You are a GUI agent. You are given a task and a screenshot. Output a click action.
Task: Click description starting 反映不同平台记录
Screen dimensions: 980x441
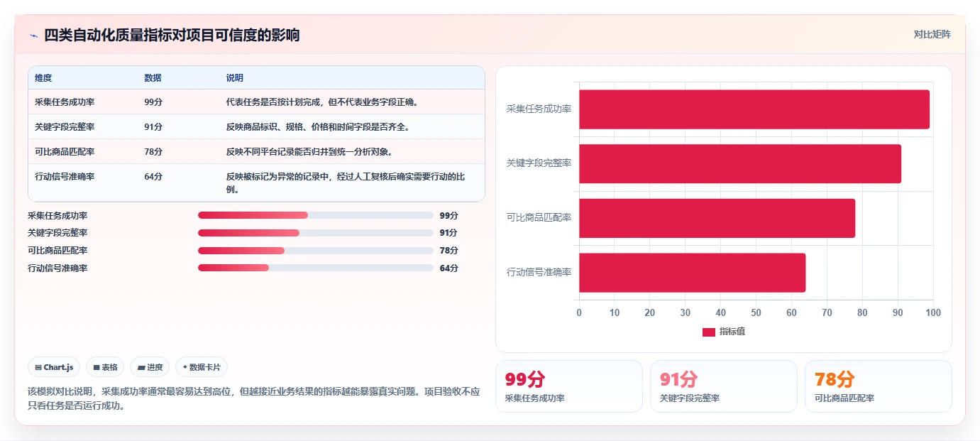(x=309, y=152)
